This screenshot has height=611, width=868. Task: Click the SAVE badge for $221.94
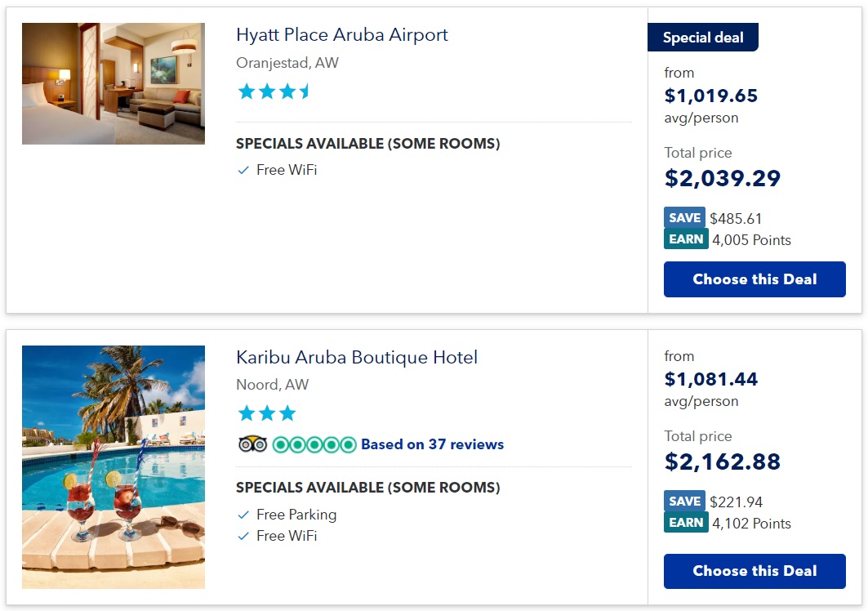point(685,502)
